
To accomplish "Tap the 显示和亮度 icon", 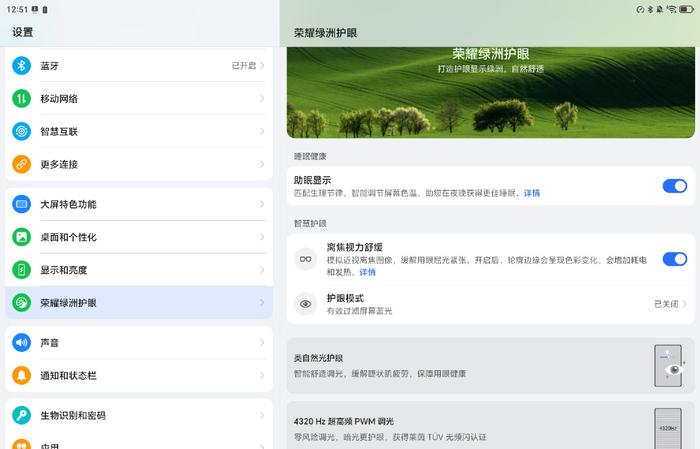I will click(x=21, y=270).
